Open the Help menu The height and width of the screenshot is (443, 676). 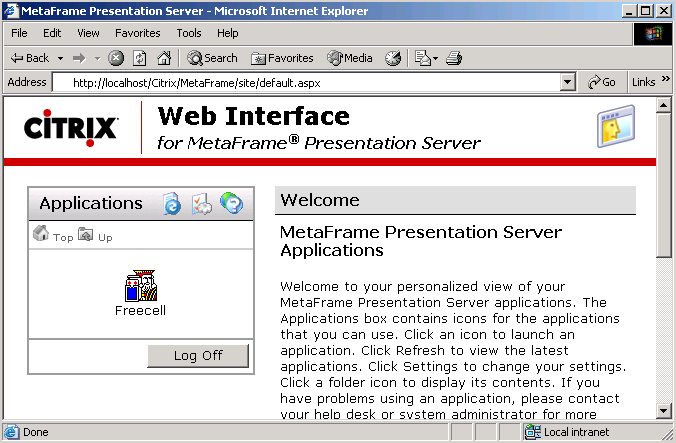click(227, 33)
